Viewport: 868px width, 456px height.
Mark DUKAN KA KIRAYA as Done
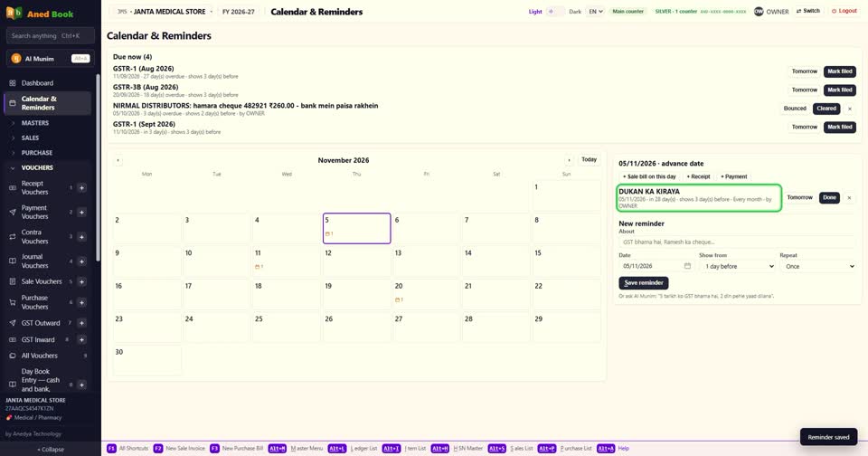829,198
